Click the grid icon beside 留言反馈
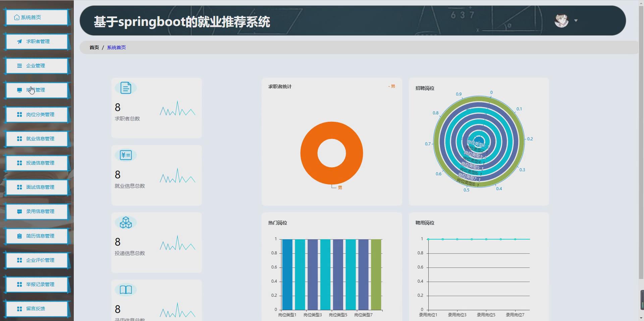644x321 pixels. click(x=19, y=309)
